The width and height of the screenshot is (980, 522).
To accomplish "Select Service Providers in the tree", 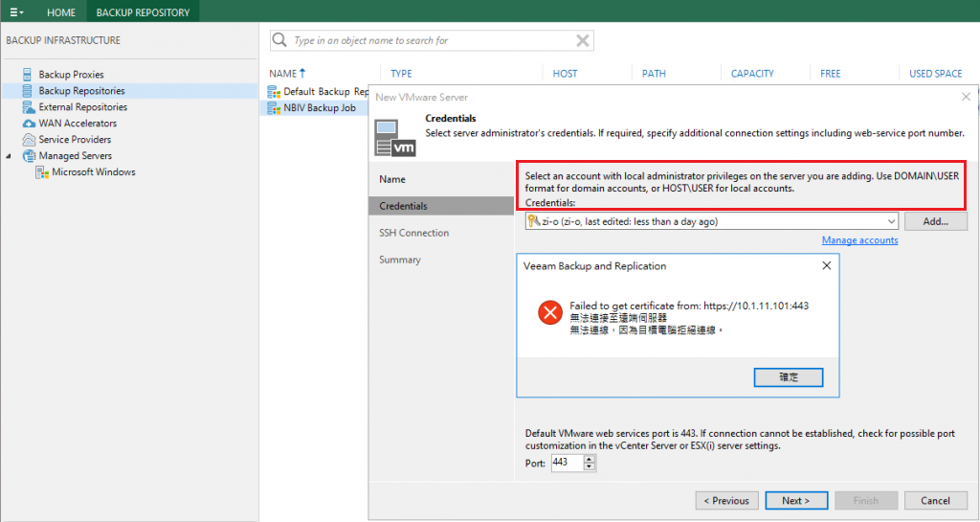I will (x=75, y=140).
